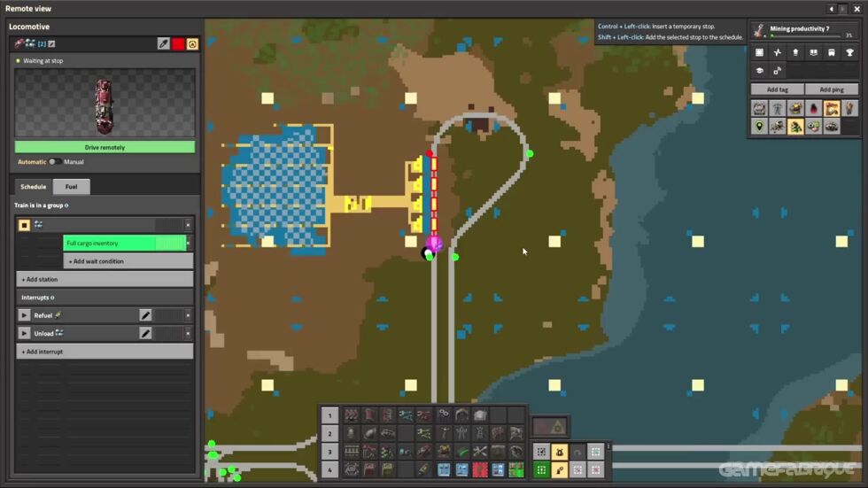Image resolution: width=868 pixels, height=488 pixels.
Task: Delete the Full cargo inventory condition
Action: [x=188, y=243]
